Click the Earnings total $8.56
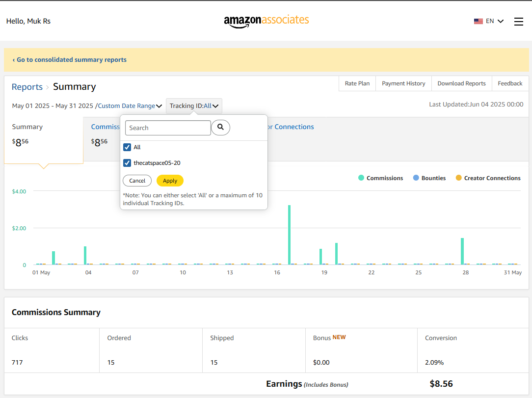The height and width of the screenshot is (398, 532). pyautogui.click(x=441, y=384)
